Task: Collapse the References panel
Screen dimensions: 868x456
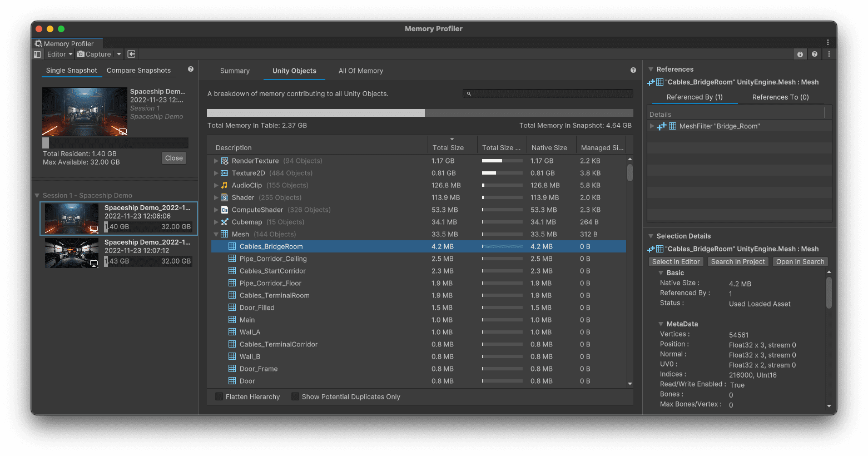Action: pyautogui.click(x=651, y=70)
